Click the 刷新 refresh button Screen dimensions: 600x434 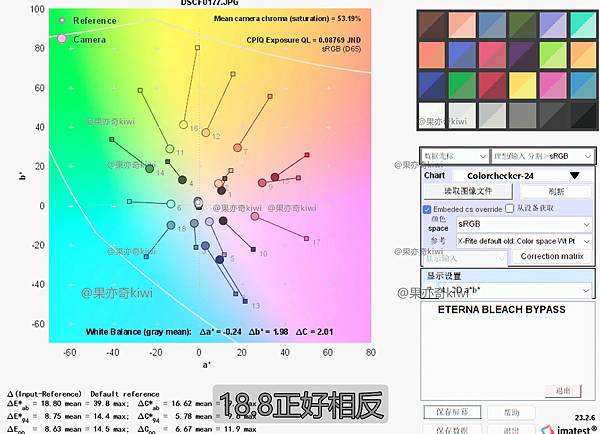tap(556, 191)
